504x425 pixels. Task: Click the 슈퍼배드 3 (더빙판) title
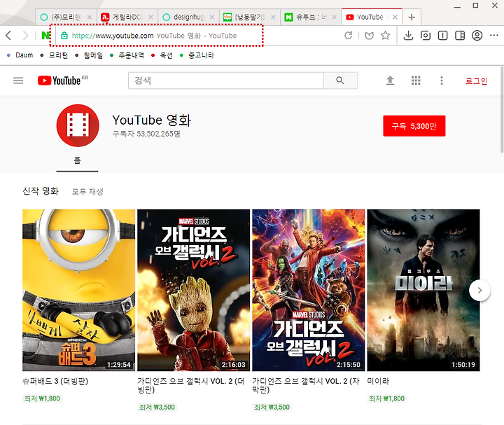point(55,382)
